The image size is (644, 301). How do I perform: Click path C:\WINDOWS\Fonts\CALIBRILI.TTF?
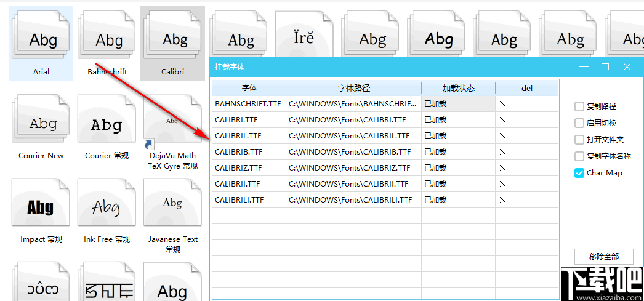[x=354, y=200]
